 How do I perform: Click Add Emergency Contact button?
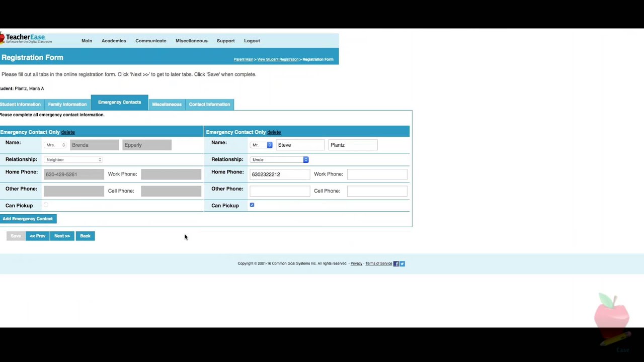tap(28, 219)
